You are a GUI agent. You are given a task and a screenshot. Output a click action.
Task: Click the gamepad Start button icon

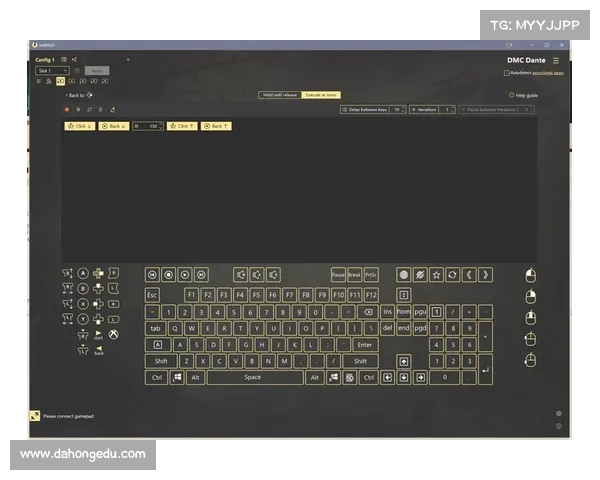(x=98, y=335)
